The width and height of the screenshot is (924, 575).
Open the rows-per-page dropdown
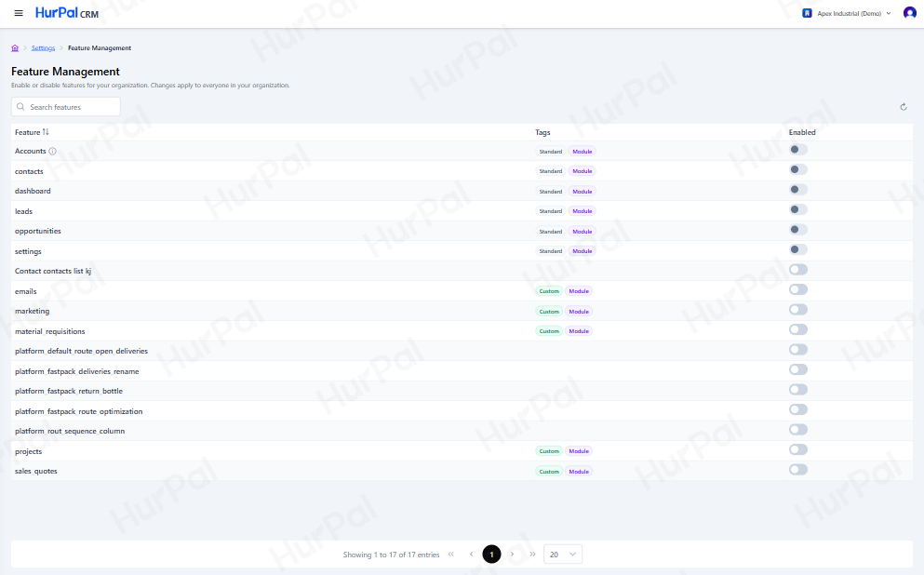click(563, 555)
